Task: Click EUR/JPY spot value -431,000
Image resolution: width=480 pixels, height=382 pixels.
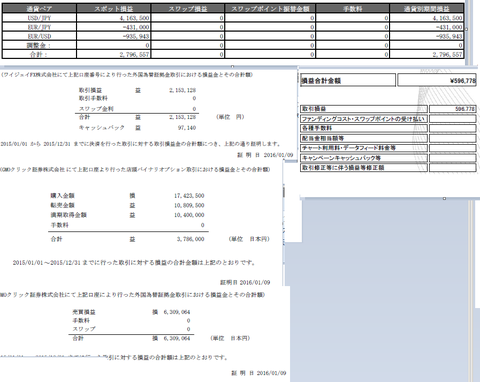Action: pos(136,27)
